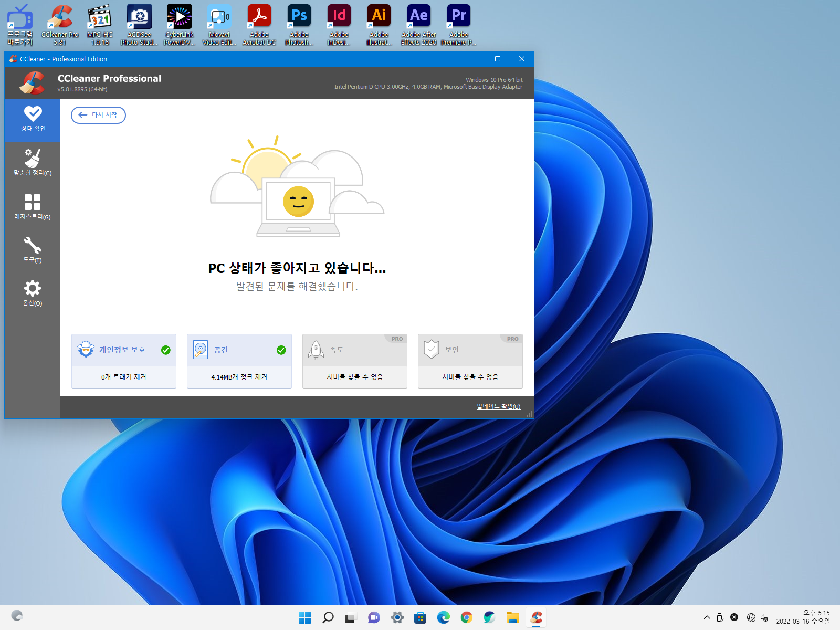Open the 보안 security PRO card
Image resolution: width=840 pixels, height=630 pixels.
point(470,361)
